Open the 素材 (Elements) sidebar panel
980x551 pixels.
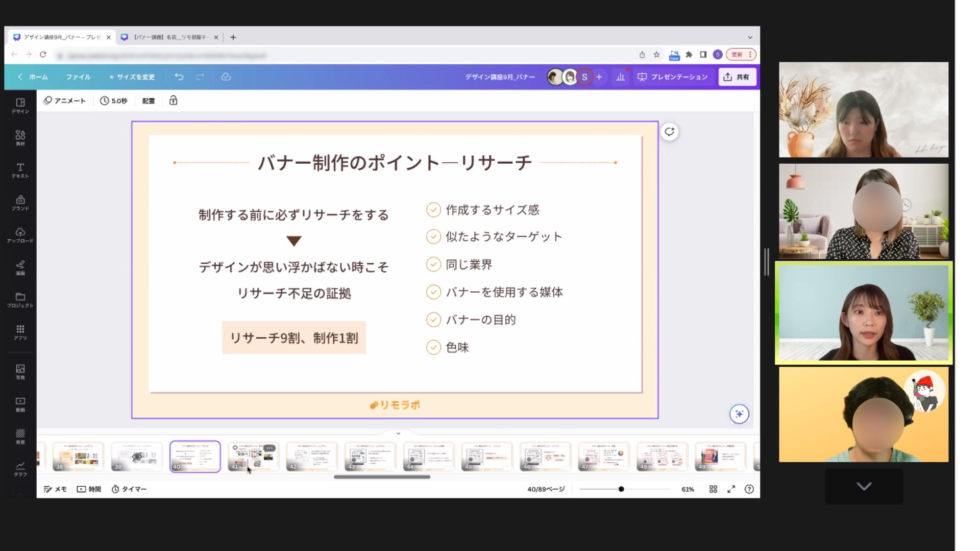tap(20, 138)
